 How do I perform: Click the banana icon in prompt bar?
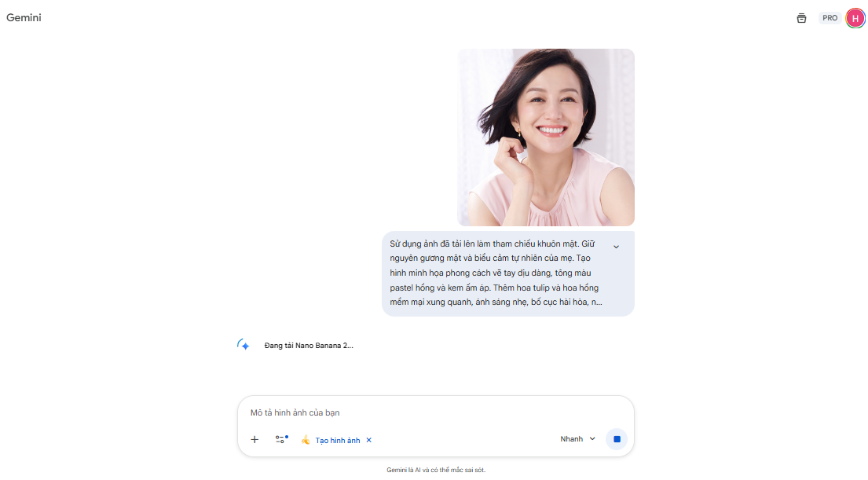(x=306, y=440)
